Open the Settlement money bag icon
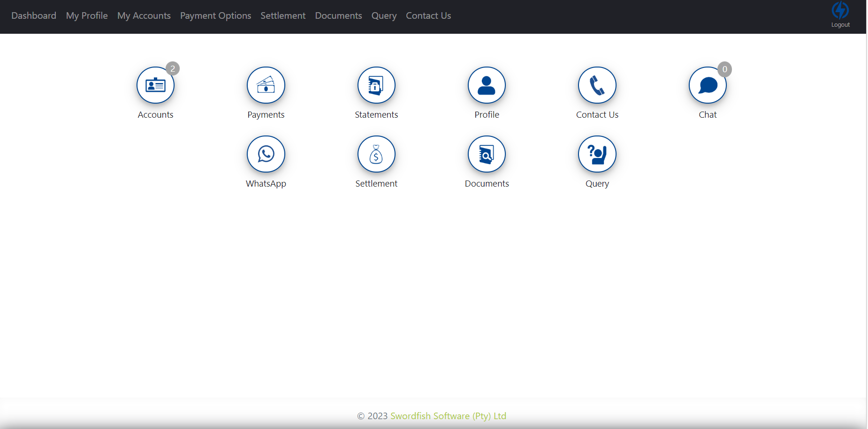The width and height of the screenshot is (868, 429). (x=376, y=154)
